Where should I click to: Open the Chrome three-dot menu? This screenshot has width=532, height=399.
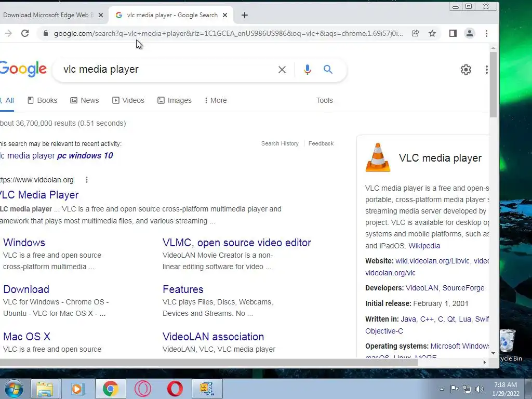[x=486, y=33]
